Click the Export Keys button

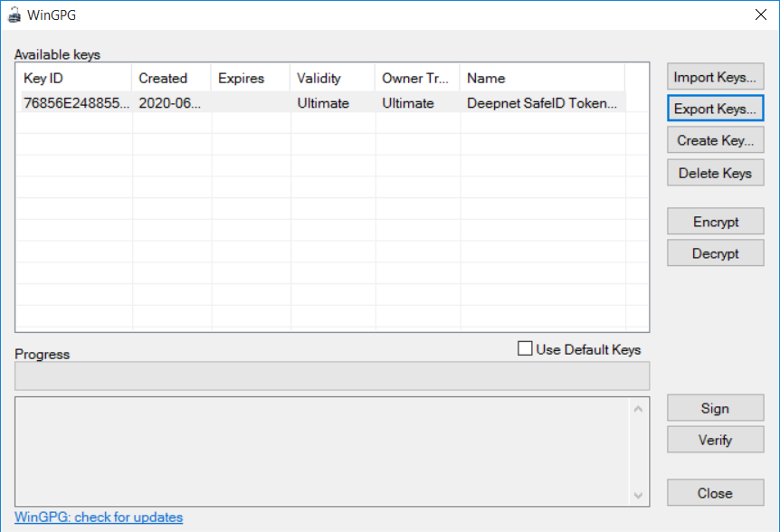pos(715,109)
